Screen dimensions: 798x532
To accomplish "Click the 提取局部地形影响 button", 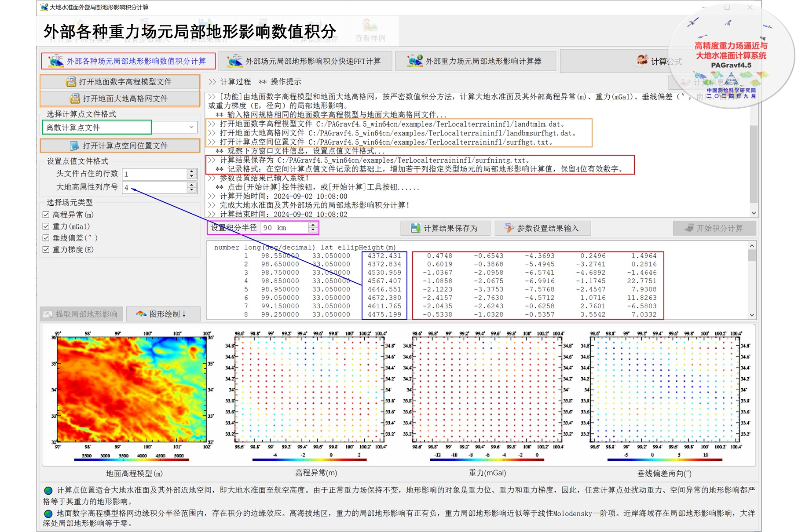I will pos(81,314).
